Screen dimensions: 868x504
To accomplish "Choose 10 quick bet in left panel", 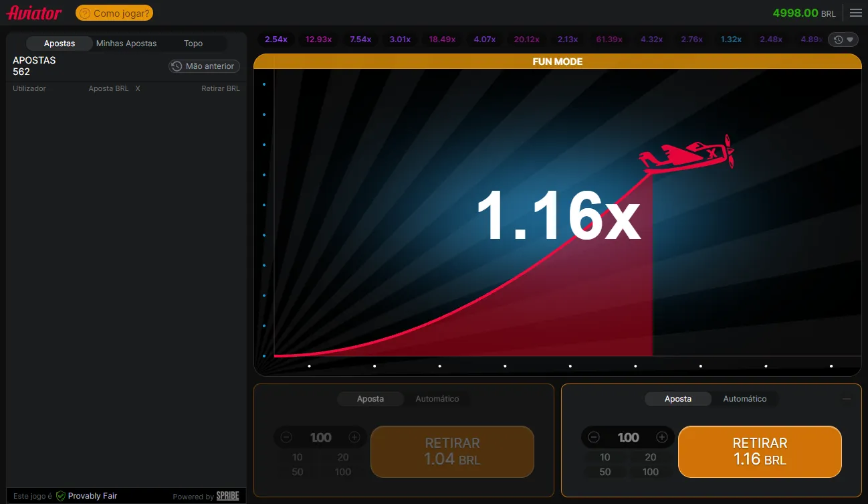I will coord(298,457).
